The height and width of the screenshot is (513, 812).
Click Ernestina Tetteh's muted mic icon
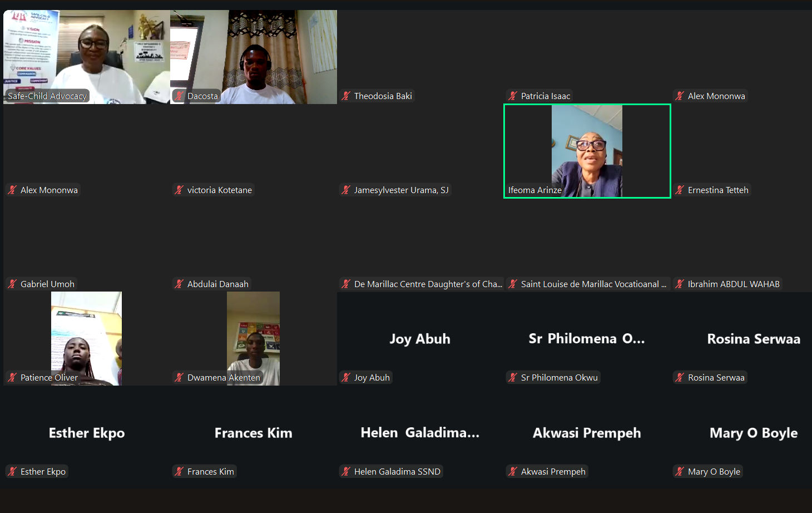680,190
